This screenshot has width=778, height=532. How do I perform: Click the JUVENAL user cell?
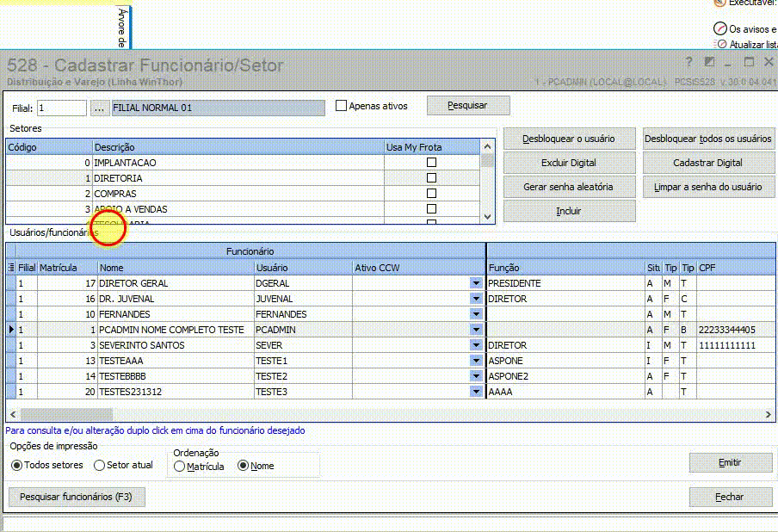[x=303, y=298]
